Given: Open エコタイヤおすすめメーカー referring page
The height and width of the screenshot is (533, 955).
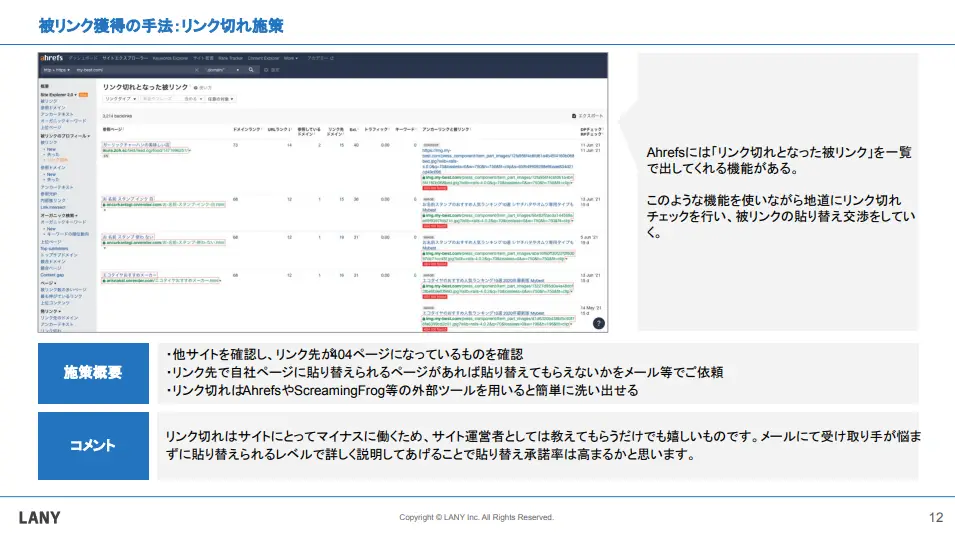Looking at the screenshot, I should [130, 275].
